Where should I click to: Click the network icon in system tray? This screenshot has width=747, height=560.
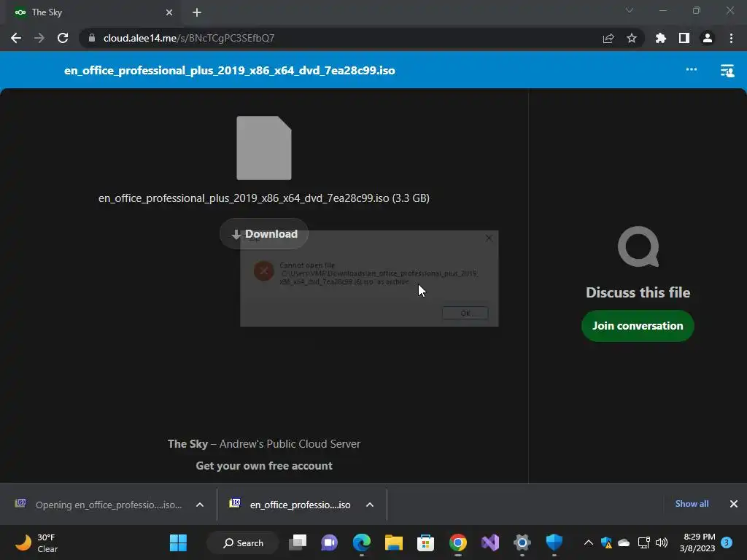(x=644, y=542)
